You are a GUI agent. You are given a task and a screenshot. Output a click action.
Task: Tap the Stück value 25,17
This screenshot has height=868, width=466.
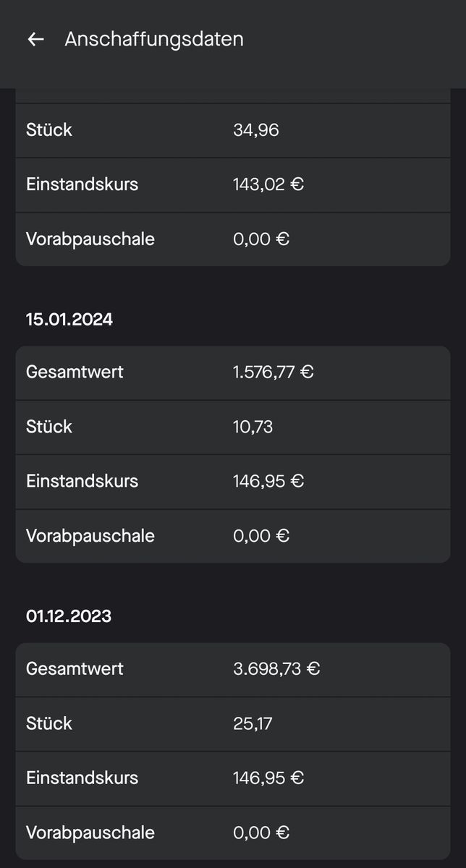click(x=253, y=723)
